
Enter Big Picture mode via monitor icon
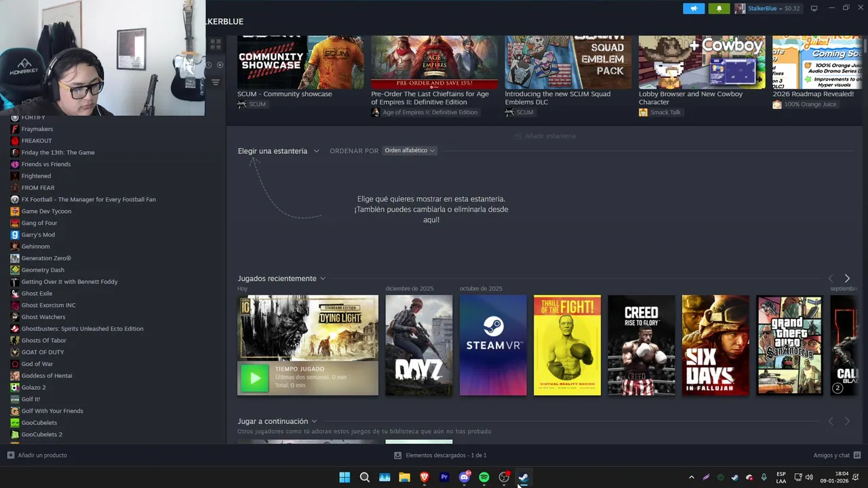[814, 8]
